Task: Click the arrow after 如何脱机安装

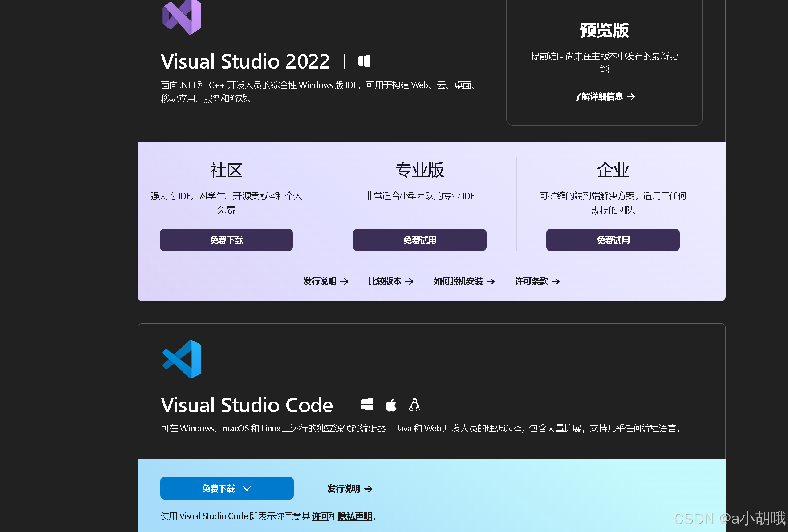Action: point(491,281)
